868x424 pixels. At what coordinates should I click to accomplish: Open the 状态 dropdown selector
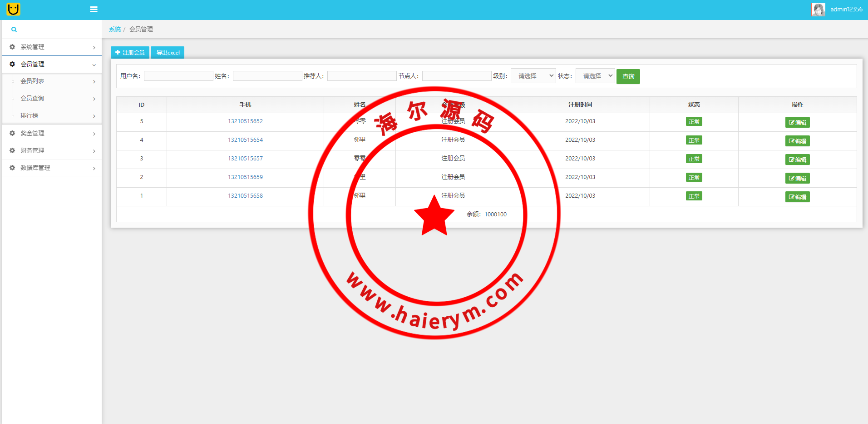click(x=595, y=76)
